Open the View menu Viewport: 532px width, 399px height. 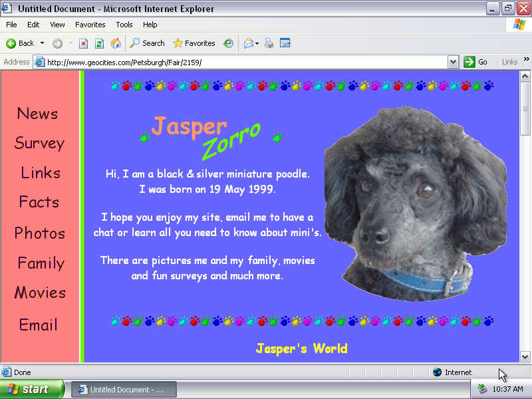pyautogui.click(x=57, y=25)
